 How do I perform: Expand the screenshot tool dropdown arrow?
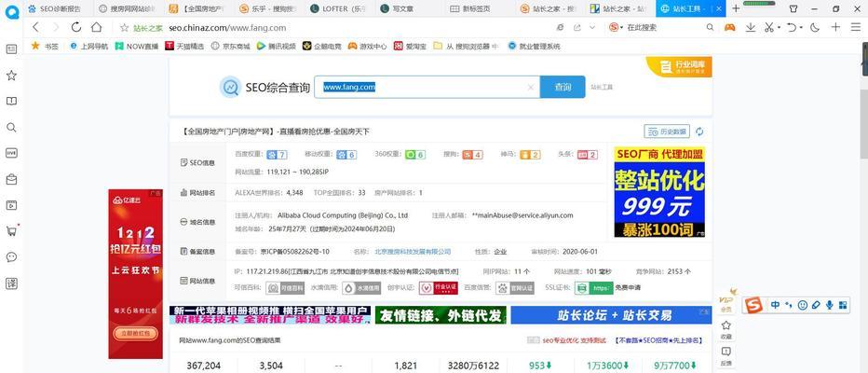779,28
